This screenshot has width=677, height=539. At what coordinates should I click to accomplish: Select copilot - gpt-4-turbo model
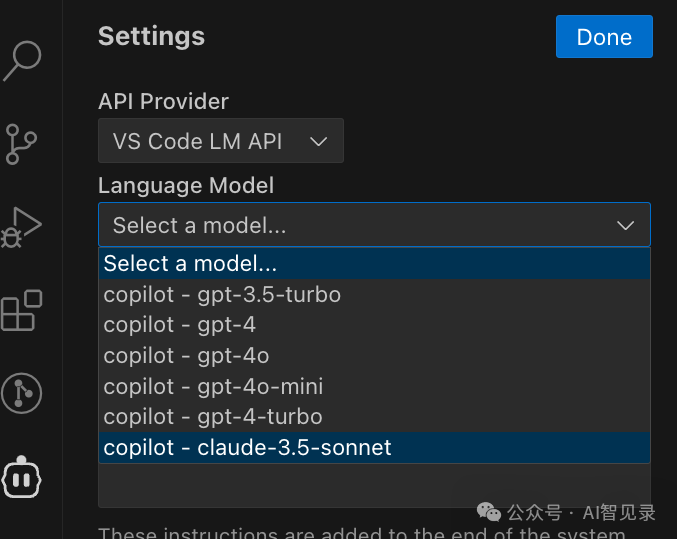point(213,416)
